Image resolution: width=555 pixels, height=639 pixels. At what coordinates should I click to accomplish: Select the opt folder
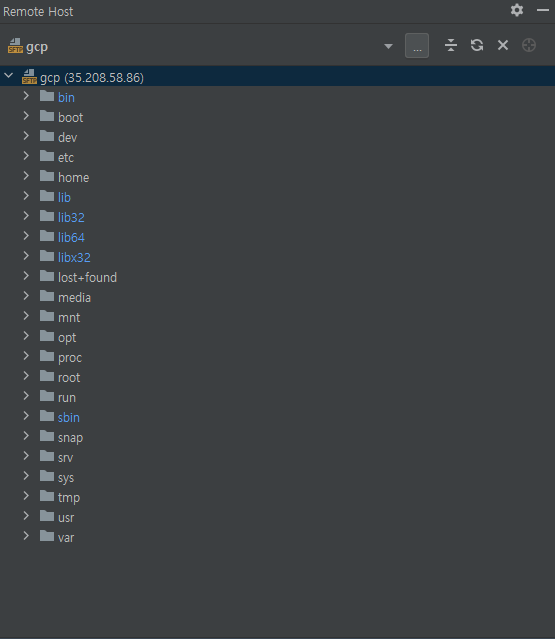pyautogui.click(x=67, y=338)
